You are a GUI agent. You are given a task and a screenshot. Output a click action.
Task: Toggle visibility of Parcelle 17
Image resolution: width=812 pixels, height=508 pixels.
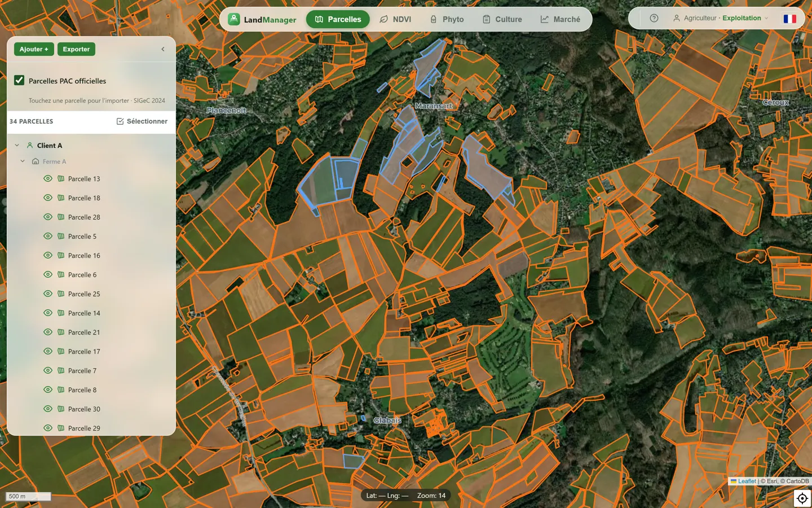(x=48, y=351)
